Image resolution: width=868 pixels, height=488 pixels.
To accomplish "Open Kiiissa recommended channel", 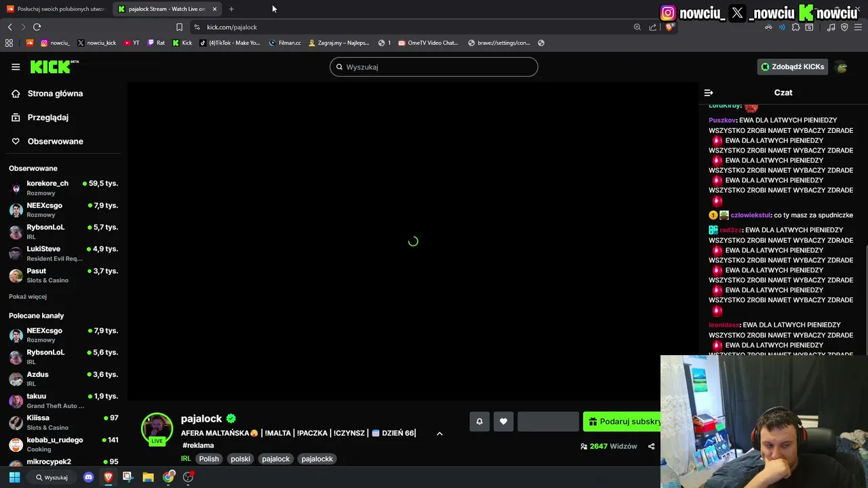I will [x=64, y=422].
